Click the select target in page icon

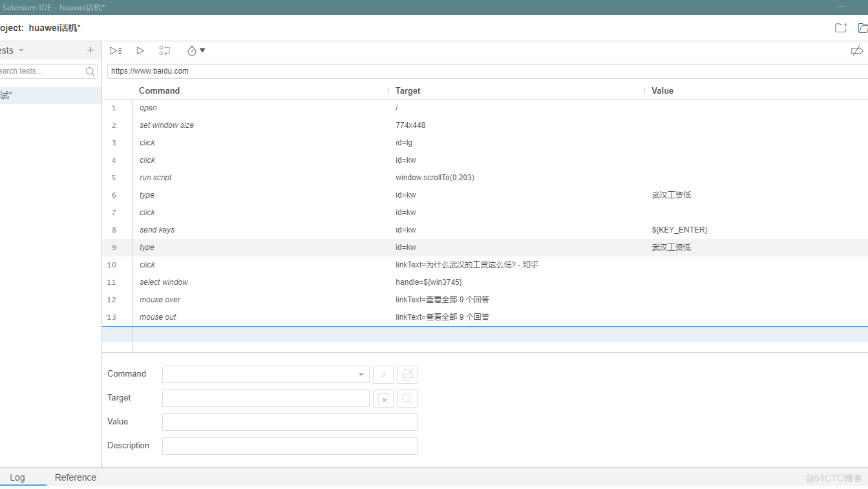[x=383, y=399]
